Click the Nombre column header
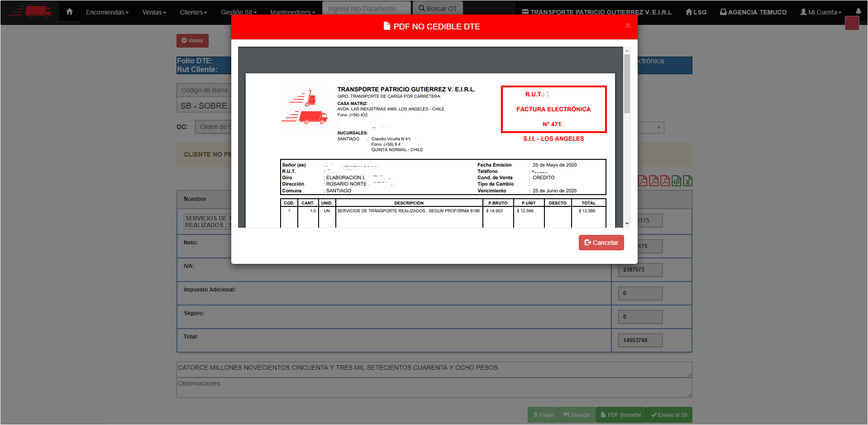This screenshot has height=425, width=868. (195, 199)
